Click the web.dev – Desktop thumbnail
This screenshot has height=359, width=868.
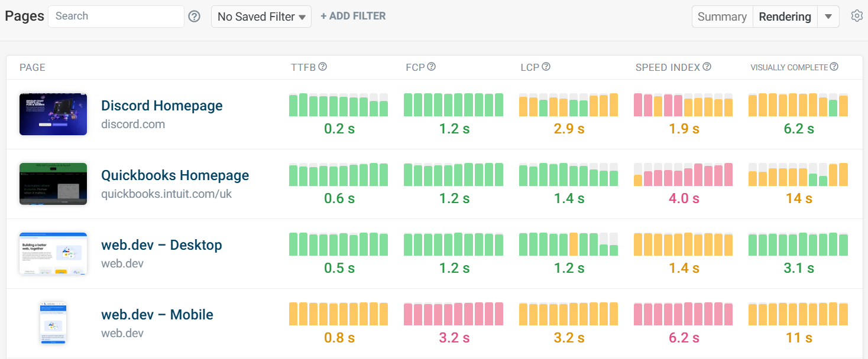[x=53, y=253]
